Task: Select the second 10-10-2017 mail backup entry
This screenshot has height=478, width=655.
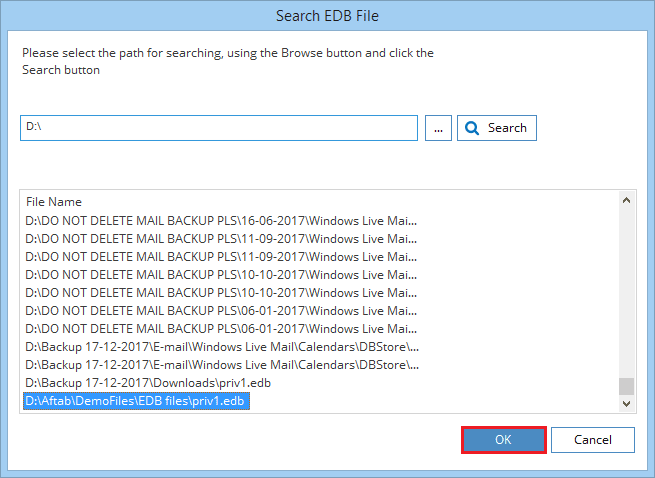Action: (221, 292)
